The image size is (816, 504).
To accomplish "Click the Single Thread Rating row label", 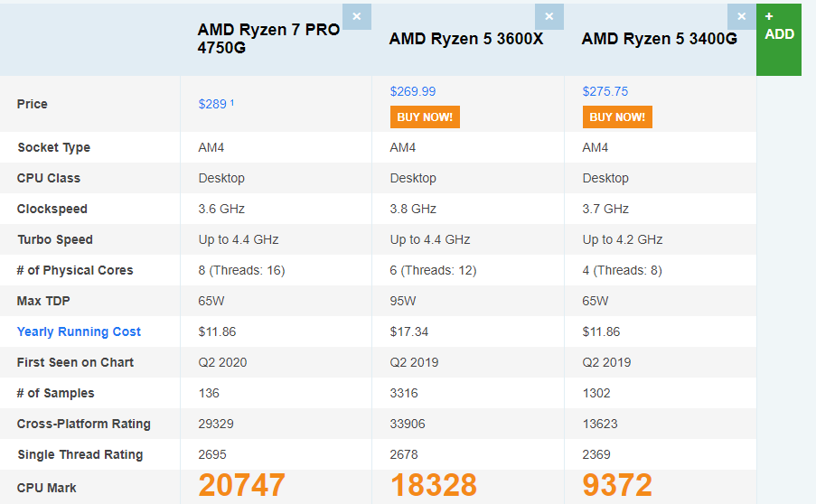I will (80, 454).
